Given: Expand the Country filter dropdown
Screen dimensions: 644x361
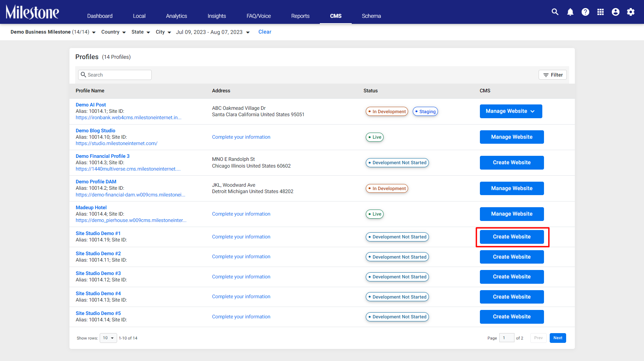Looking at the screenshot, I should pyautogui.click(x=113, y=32).
